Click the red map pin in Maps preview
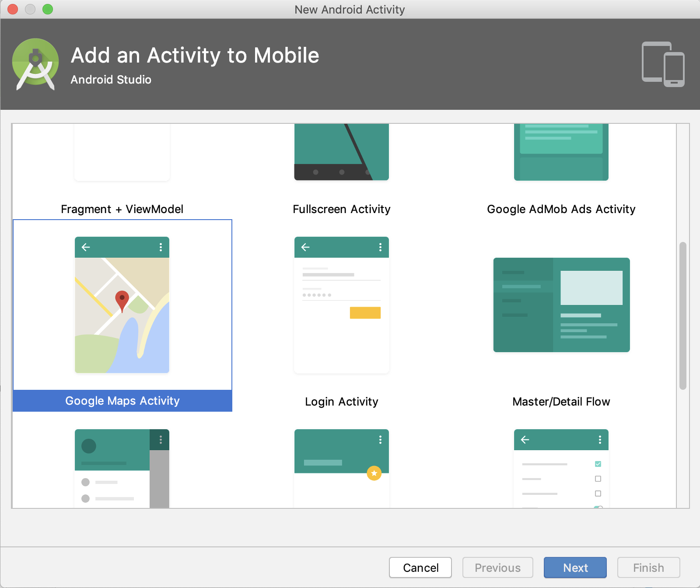 122,301
